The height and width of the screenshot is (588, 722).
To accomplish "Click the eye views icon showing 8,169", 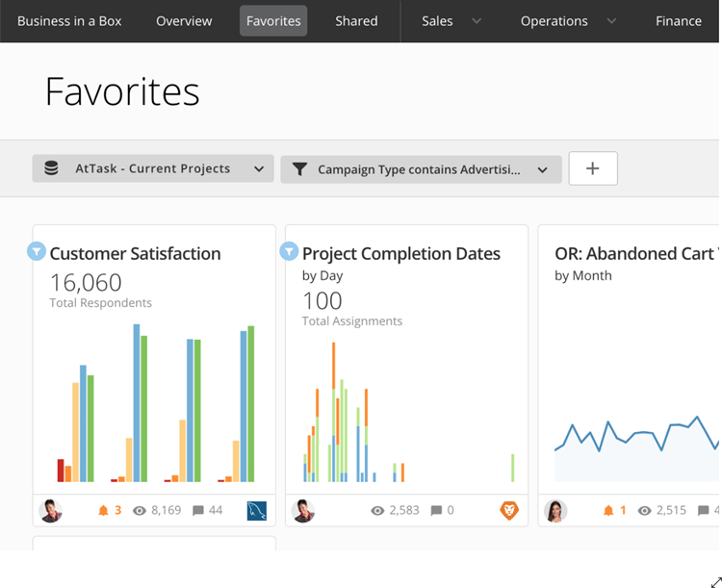I will click(x=140, y=511).
